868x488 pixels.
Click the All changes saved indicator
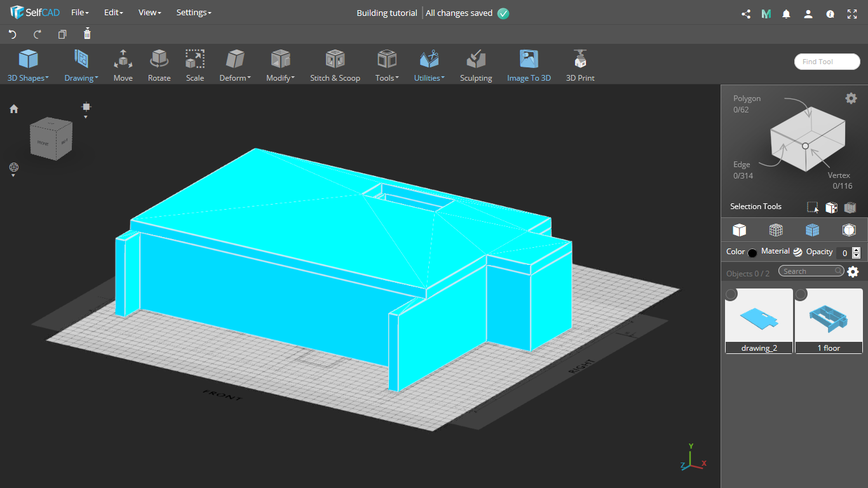tap(467, 13)
